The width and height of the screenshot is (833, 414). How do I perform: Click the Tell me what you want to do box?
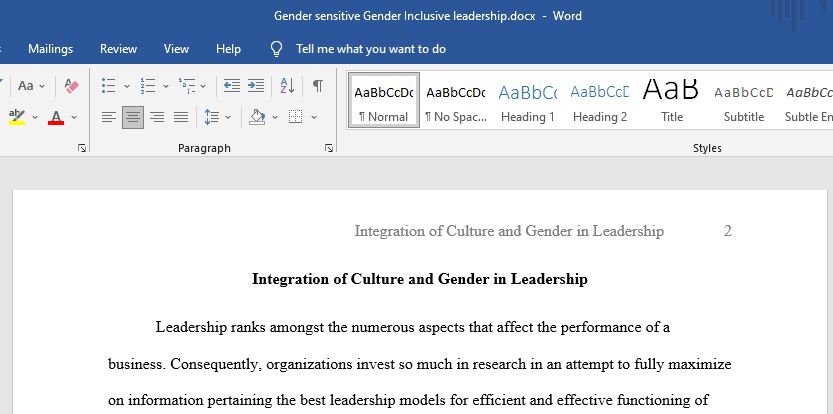pyautogui.click(x=371, y=49)
